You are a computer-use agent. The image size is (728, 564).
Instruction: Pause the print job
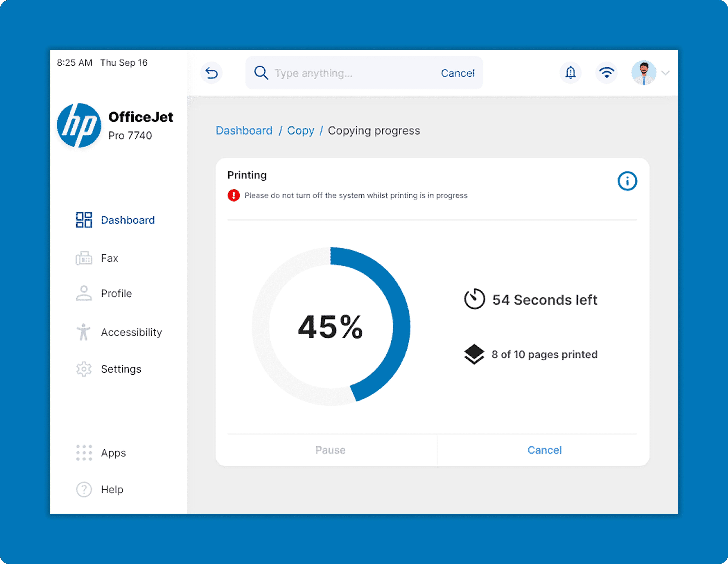[x=330, y=450]
